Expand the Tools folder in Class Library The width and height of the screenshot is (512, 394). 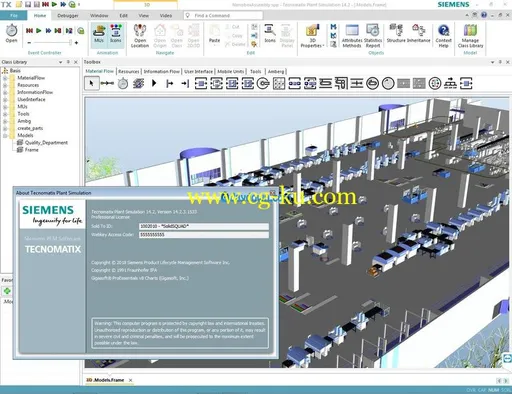pyautogui.click(x=5, y=114)
